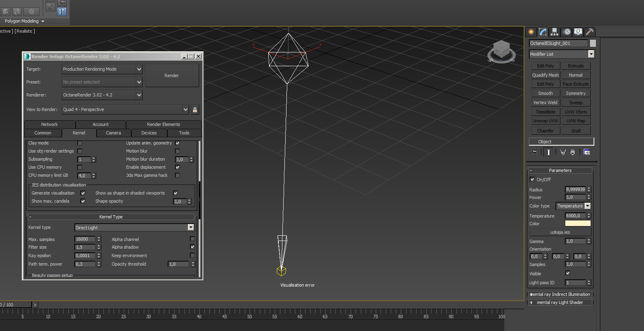
Task: Enable Clay mode checkbox
Action: [80, 143]
